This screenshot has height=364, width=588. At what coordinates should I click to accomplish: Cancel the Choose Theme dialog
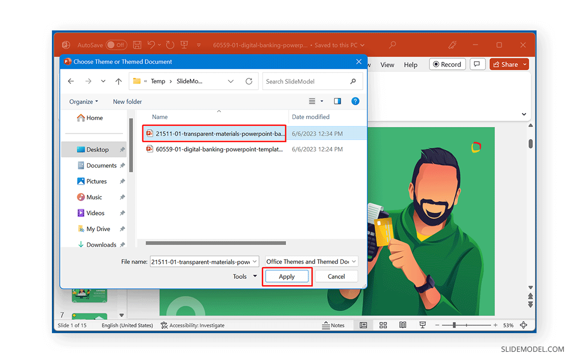pos(336,276)
